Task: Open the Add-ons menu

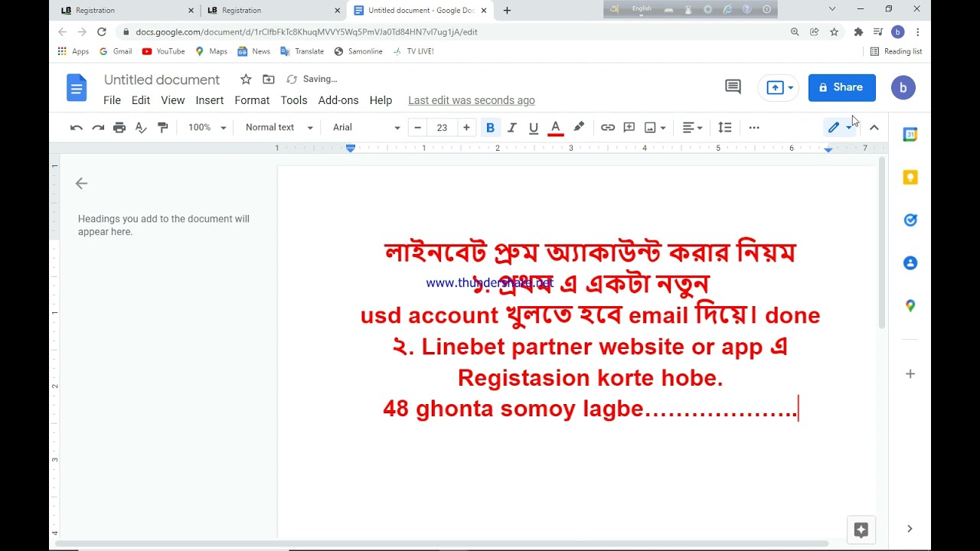Action: [x=338, y=100]
